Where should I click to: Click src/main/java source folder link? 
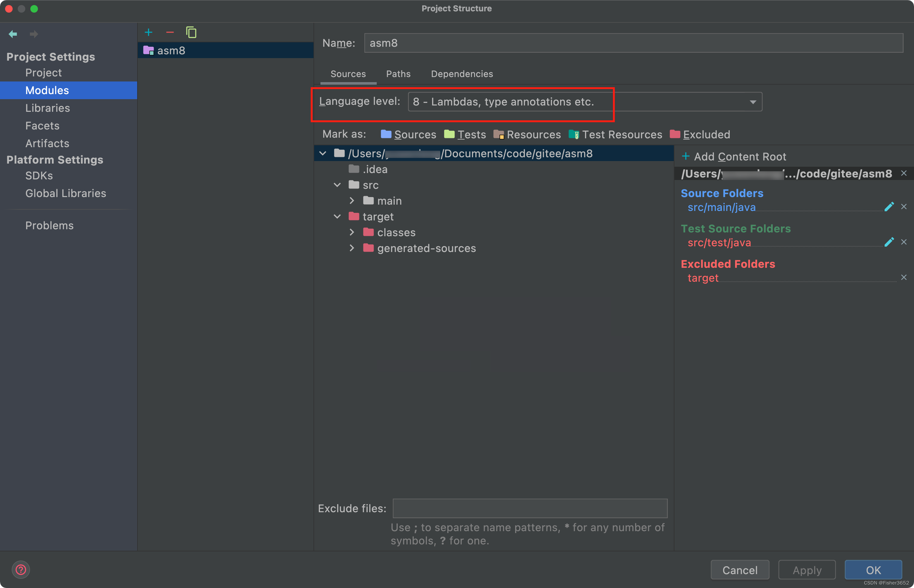[x=722, y=207]
